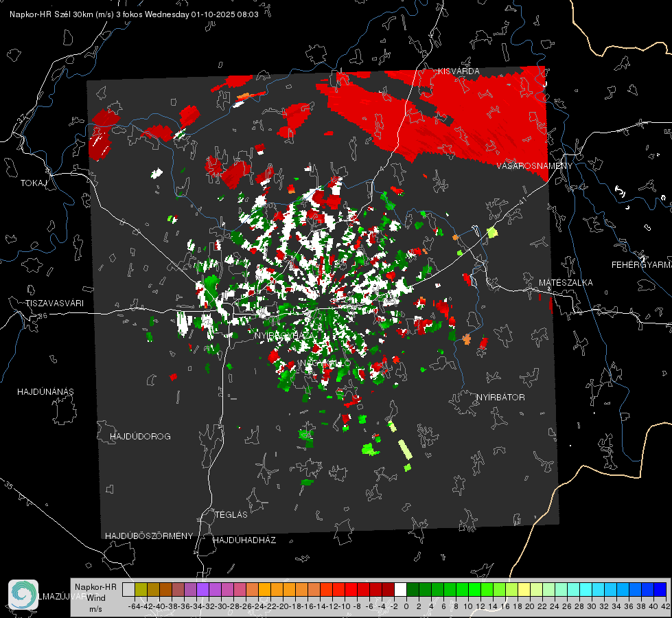Click the dark green swatch between 0 and 2
Screen dimensions: 672x618
pos(413,589)
